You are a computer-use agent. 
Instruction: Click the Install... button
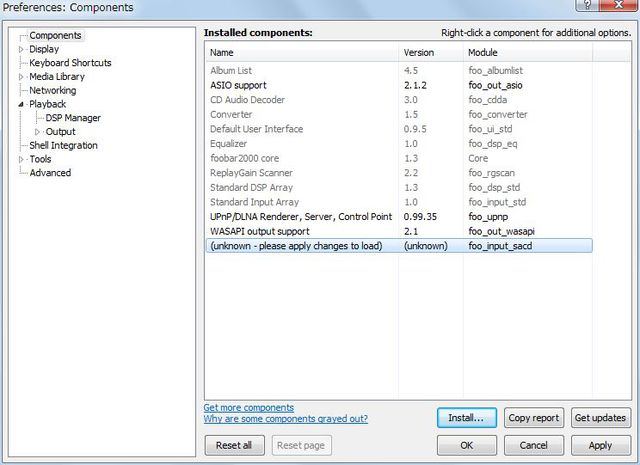467,418
